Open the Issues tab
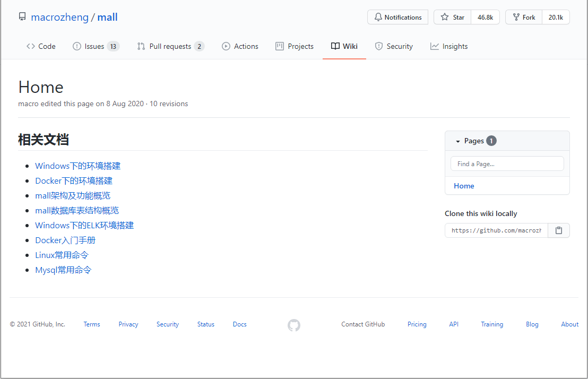The width and height of the screenshot is (588, 379). pos(96,46)
